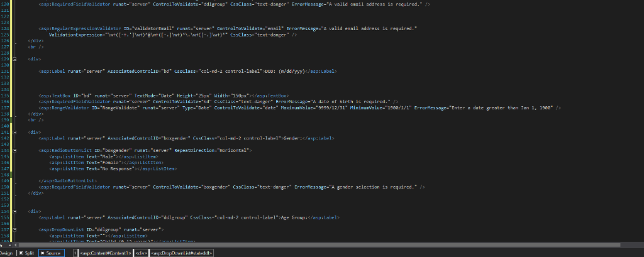Click the 'Gender:' label text

[293, 138]
